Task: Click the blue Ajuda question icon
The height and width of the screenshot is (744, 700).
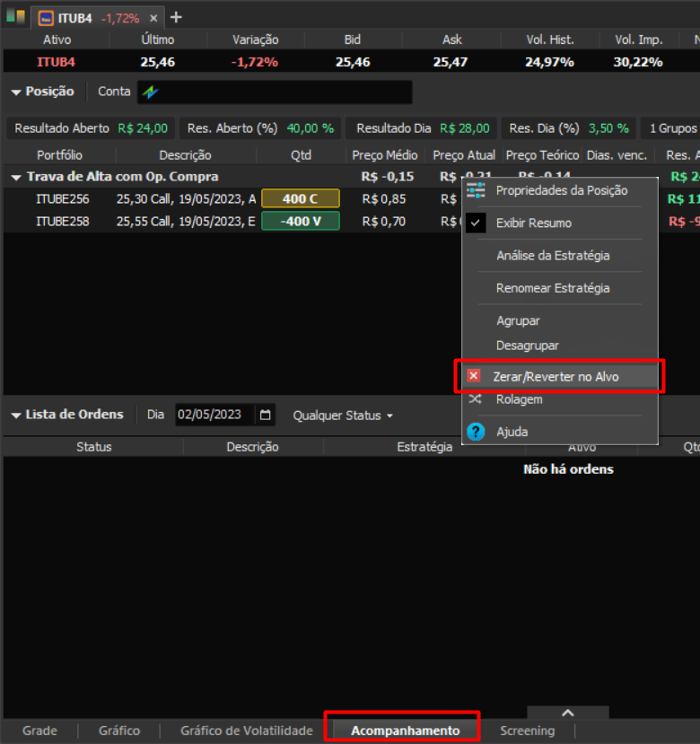Action: 476,432
